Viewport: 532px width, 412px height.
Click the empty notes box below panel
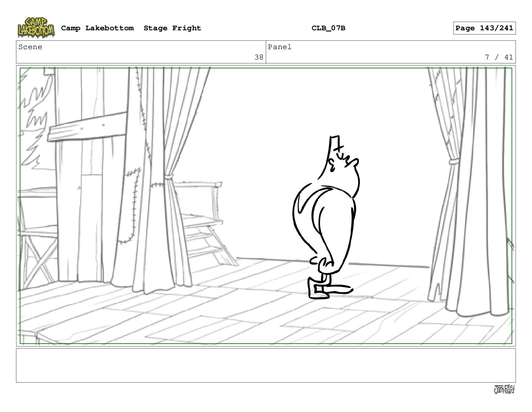(266, 365)
